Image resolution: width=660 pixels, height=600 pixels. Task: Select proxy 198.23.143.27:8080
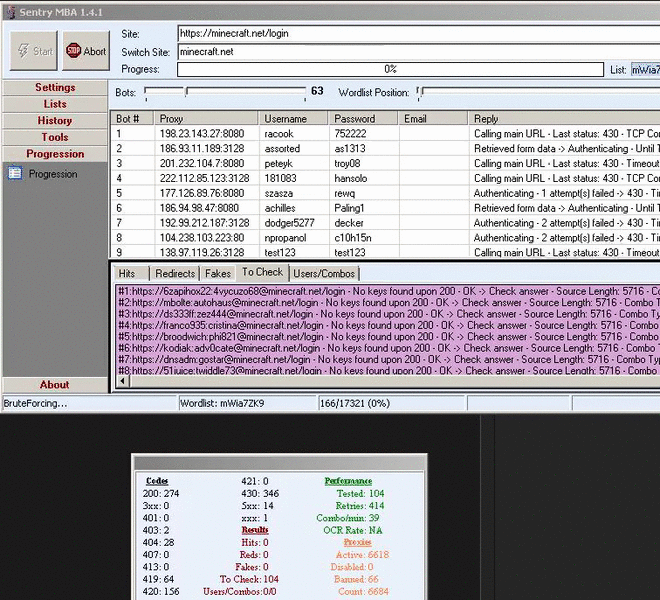202,134
